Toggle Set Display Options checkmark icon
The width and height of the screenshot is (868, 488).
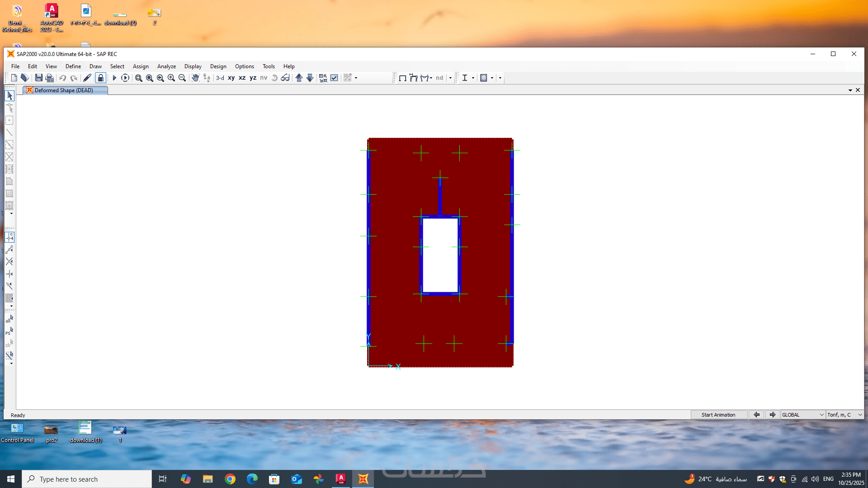pos(334,78)
